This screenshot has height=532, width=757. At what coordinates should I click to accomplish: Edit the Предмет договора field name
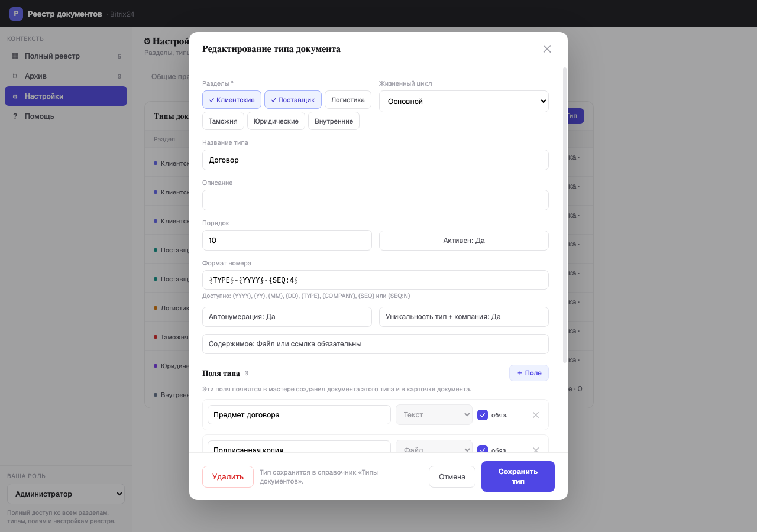point(299,415)
